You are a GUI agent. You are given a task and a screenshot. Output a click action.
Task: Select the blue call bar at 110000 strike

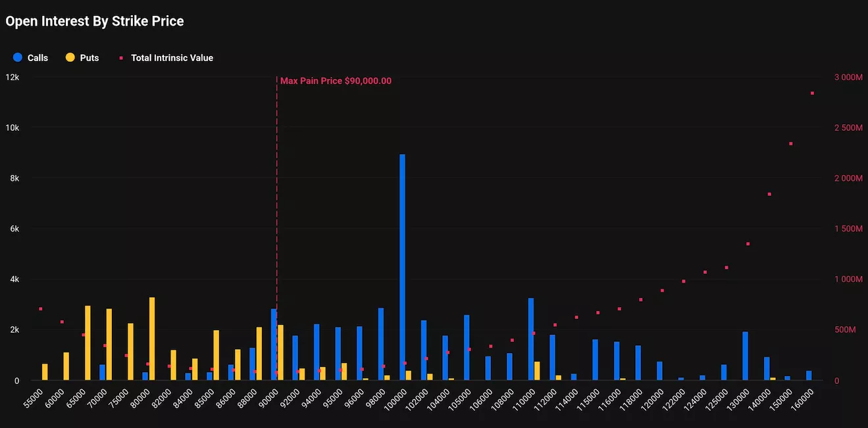(x=530, y=339)
